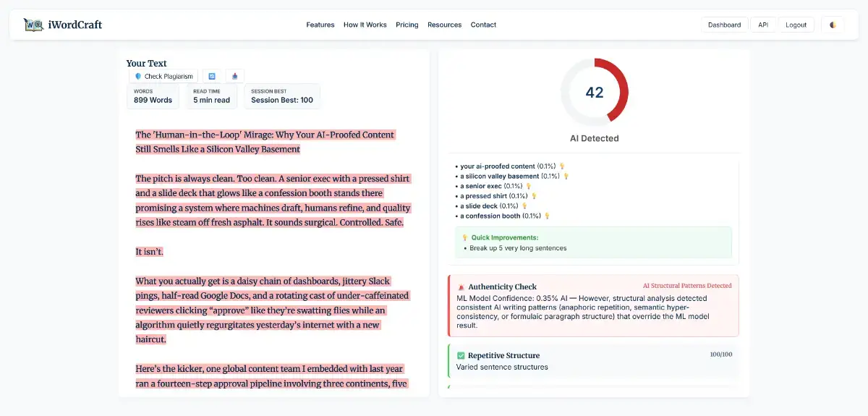The height and width of the screenshot is (416, 868).
Task: Toggle dark mode with the half-moon icon
Action: pos(833,25)
